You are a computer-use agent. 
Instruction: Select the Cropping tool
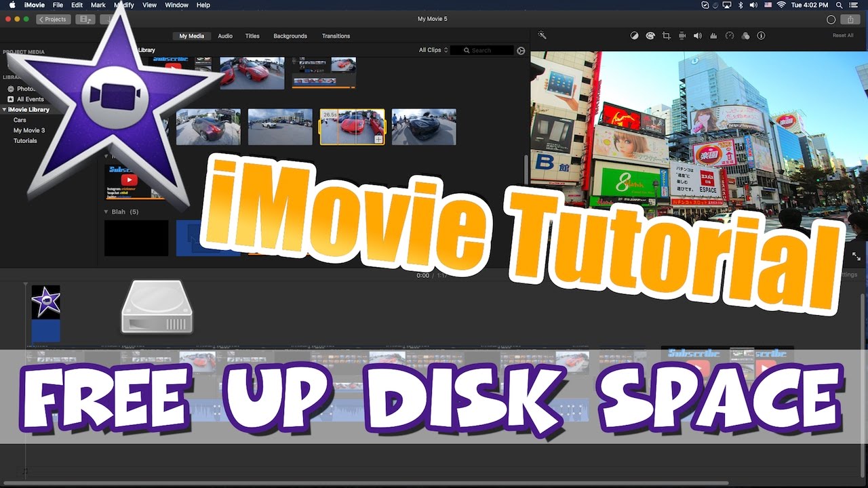point(666,36)
